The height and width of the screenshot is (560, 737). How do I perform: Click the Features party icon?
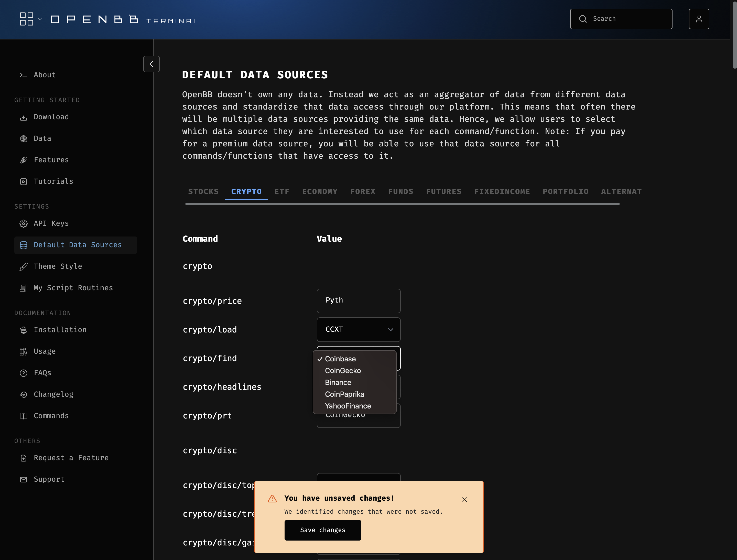23,160
